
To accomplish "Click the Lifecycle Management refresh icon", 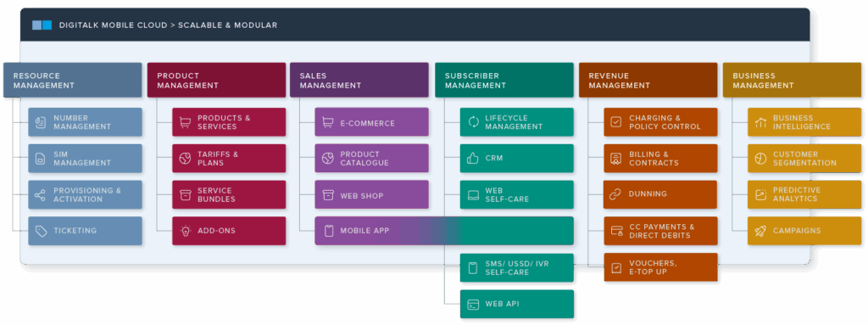I will [x=473, y=122].
